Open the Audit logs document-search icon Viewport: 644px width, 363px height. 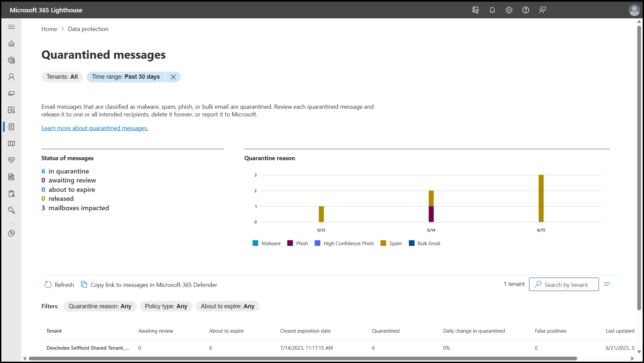11,177
